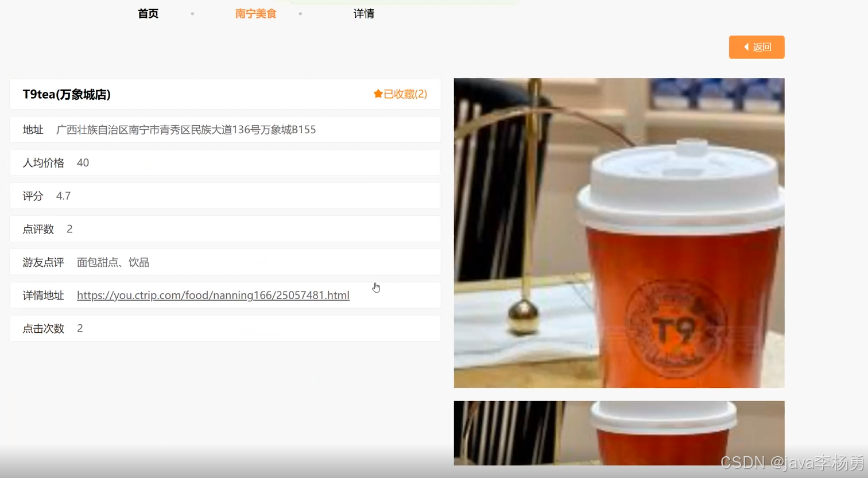This screenshot has width=868, height=478.
Task: Click the 点击次数 row label
Action: click(43, 329)
